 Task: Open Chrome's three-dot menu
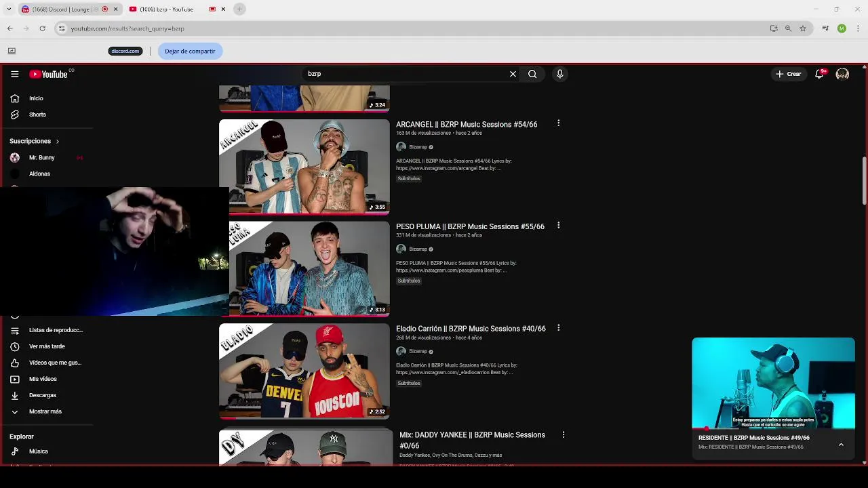[x=859, y=28]
